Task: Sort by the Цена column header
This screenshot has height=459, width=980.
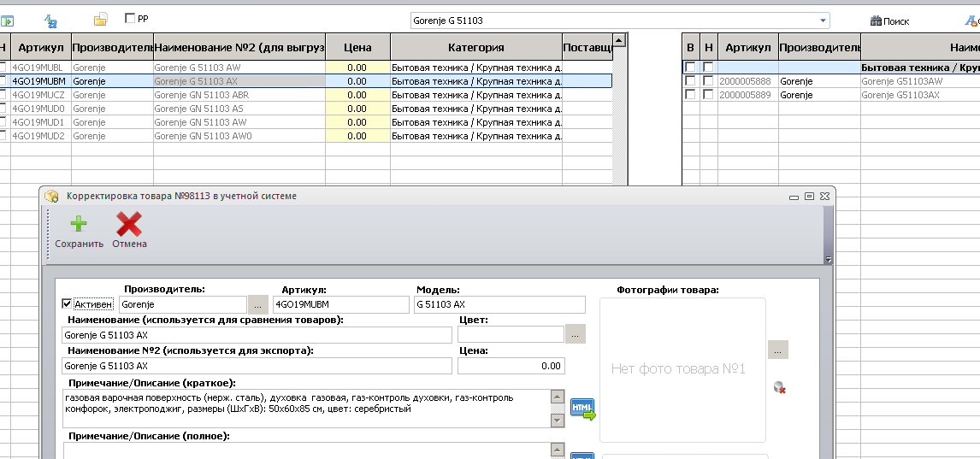Action: [357, 48]
